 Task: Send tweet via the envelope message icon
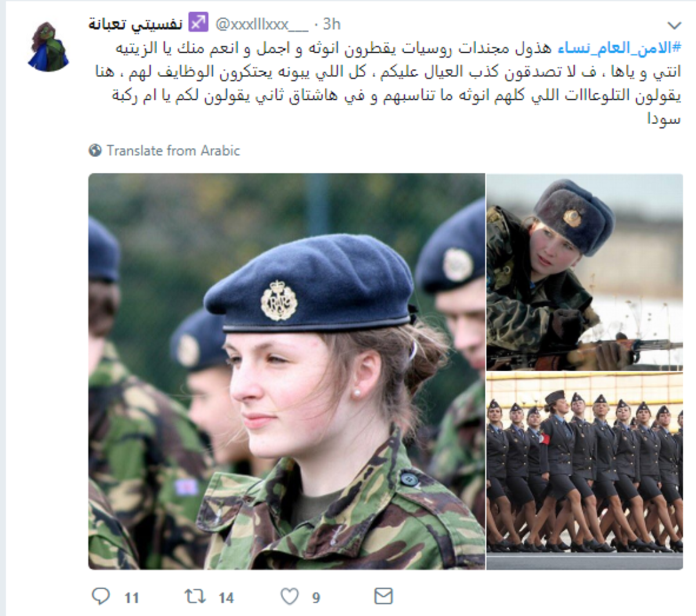[x=383, y=596]
